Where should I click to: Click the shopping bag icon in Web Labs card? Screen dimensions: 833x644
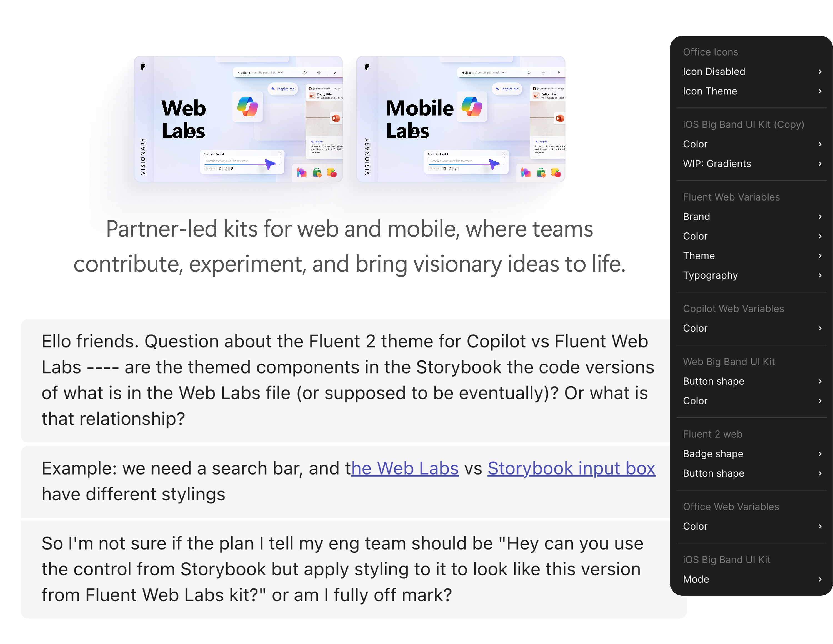click(317, 173)
